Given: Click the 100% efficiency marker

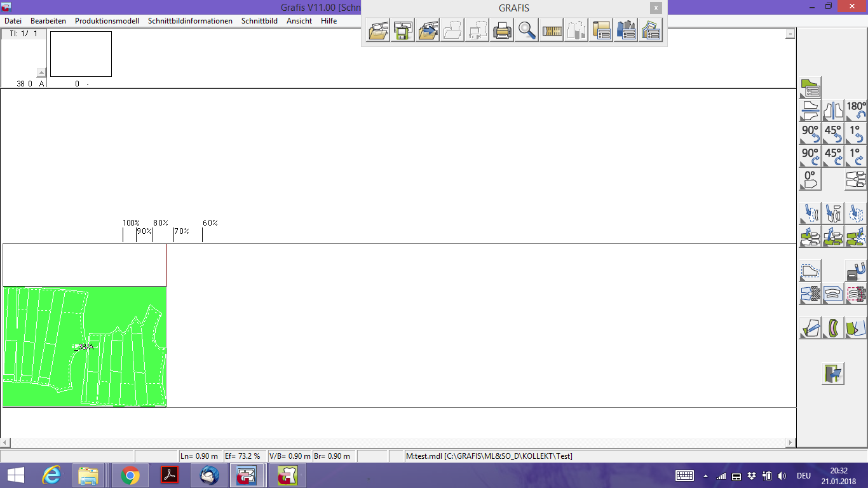Looking at the screenshot, I should pos(131,223).
